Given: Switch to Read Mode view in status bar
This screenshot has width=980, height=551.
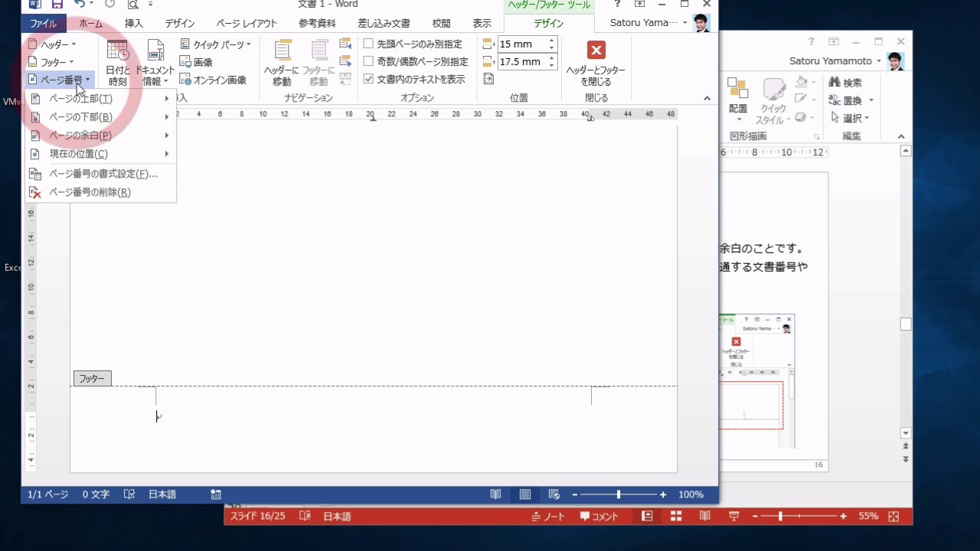Looking at the screenshot, I should point(496,494).
